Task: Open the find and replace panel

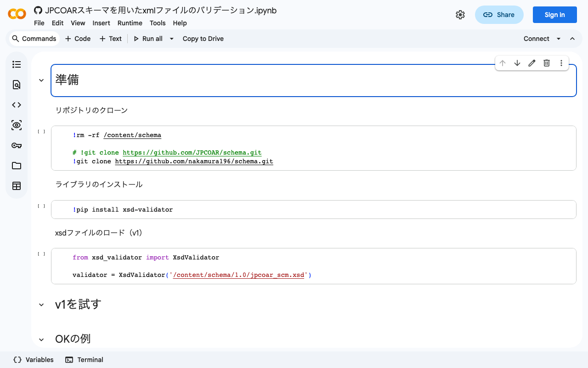Action: click(x=17, y=85)
